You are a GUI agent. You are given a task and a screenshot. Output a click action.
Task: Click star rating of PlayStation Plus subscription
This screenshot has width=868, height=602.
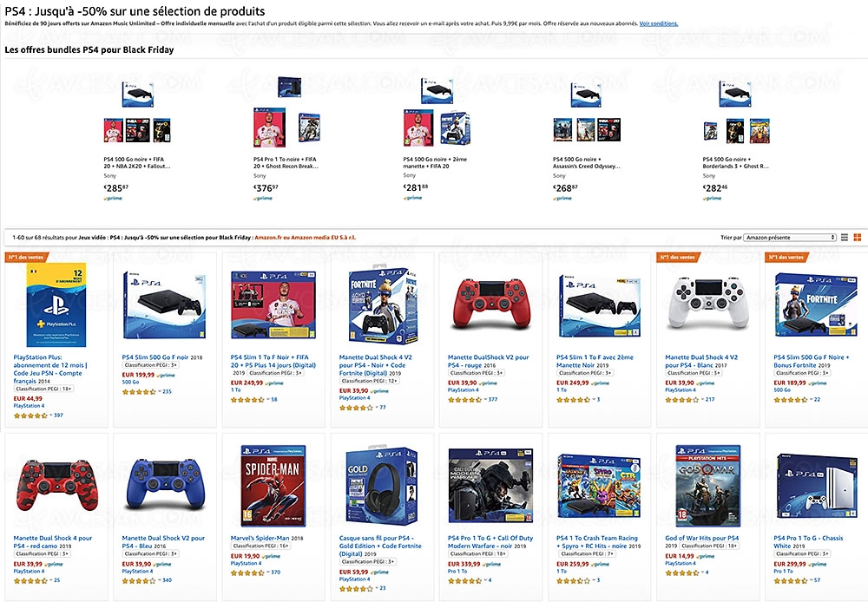[30, 416]
